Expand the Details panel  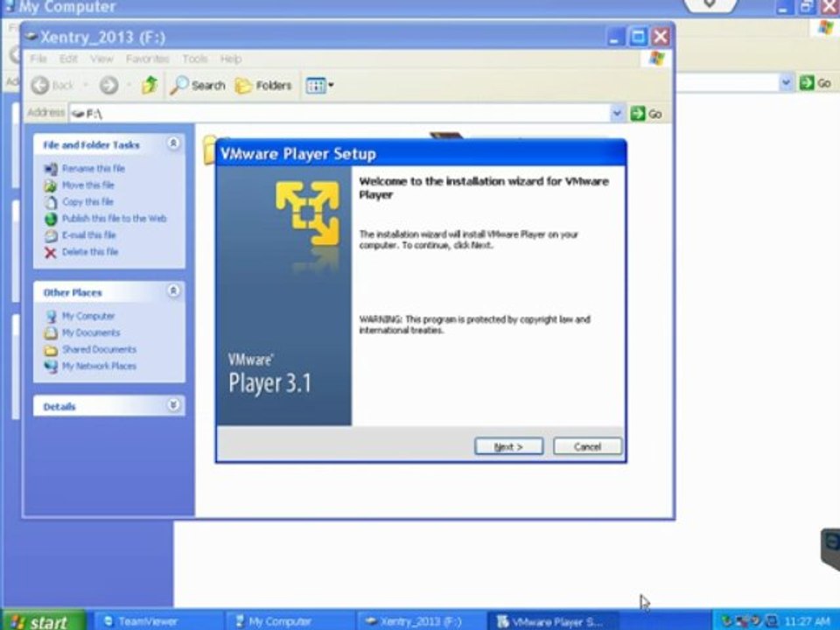pos(173,405)
